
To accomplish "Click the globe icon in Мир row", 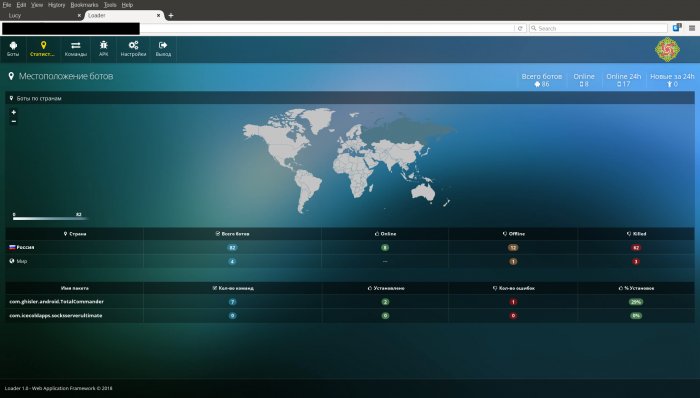I will [12, 261].
